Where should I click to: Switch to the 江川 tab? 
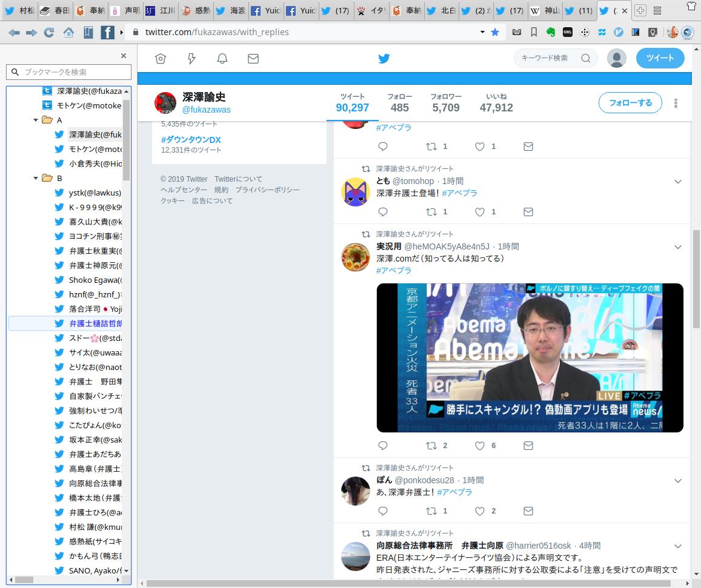pyautogui.click(x=160, y=10)
